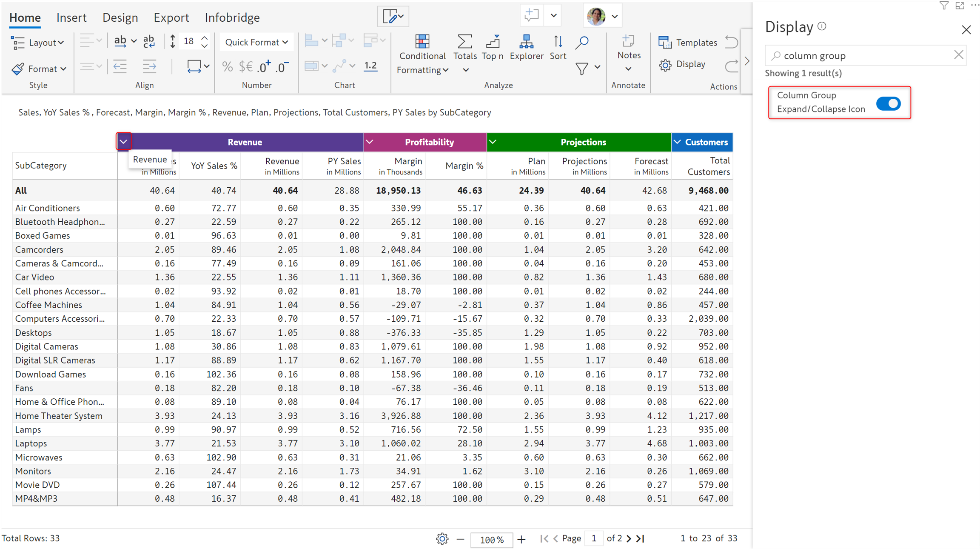The image size is (980, 549).
Task: Toggle Column Group Expand/Collapse Icon switch
Action: pyautogui.click(x=888, y=103)
